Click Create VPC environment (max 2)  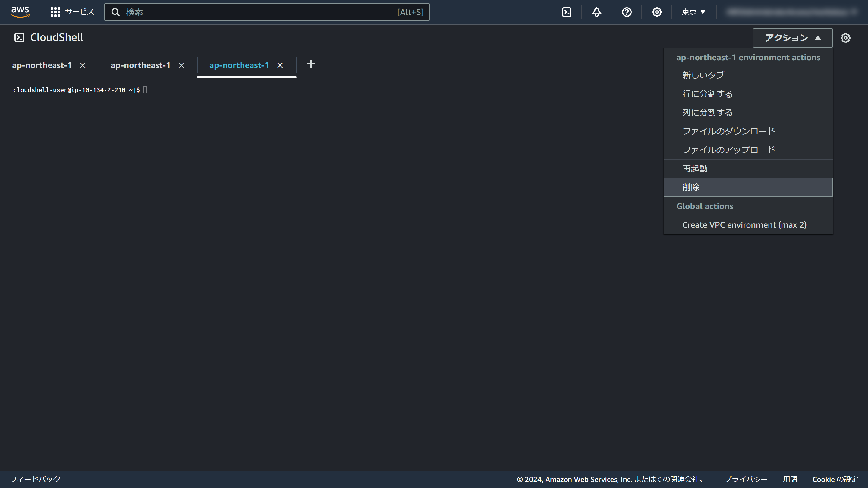point(744,225)
